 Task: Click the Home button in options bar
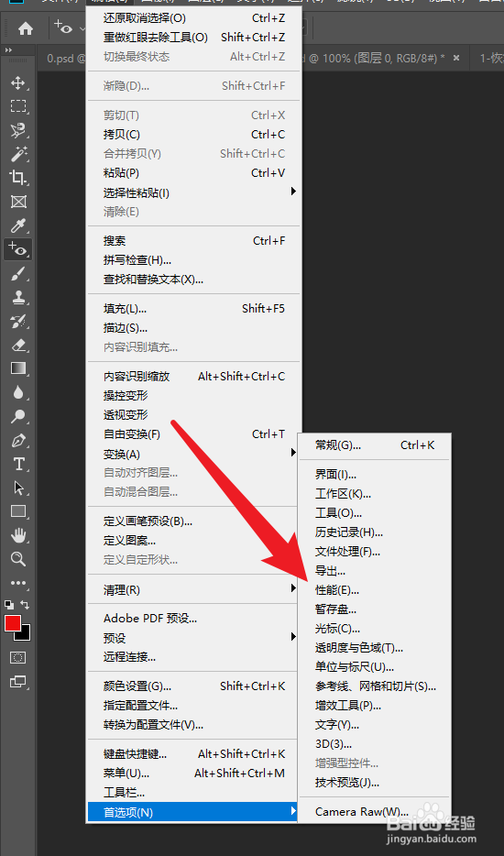pos(26,28)
